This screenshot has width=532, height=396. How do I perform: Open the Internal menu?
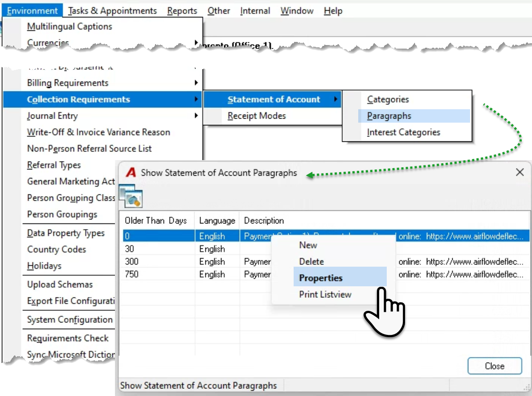(x=255, y=11)
